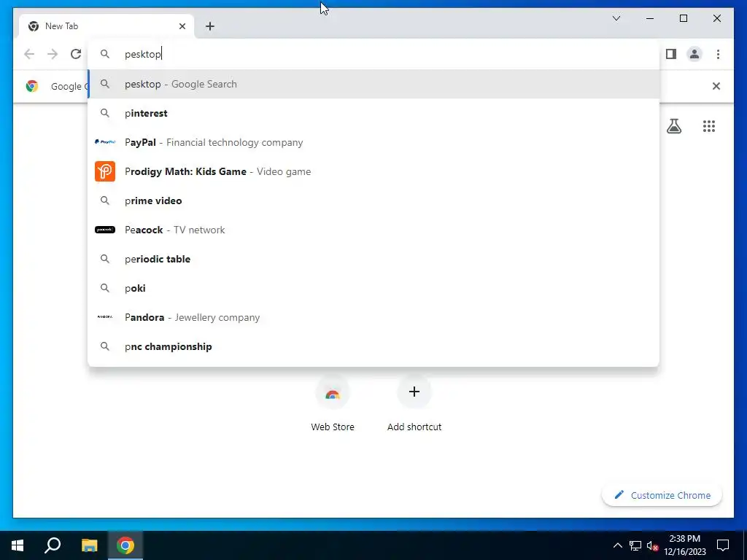Choose the poki suggestion

pos(373,288)
